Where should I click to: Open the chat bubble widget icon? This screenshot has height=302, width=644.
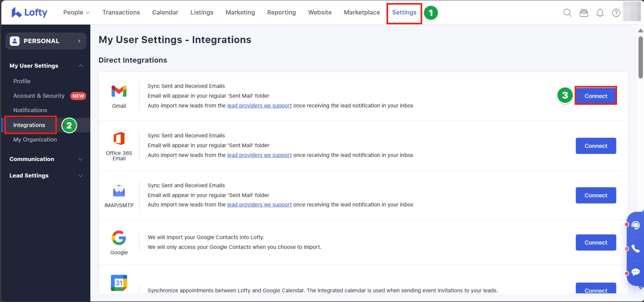(x=636, y=272)
